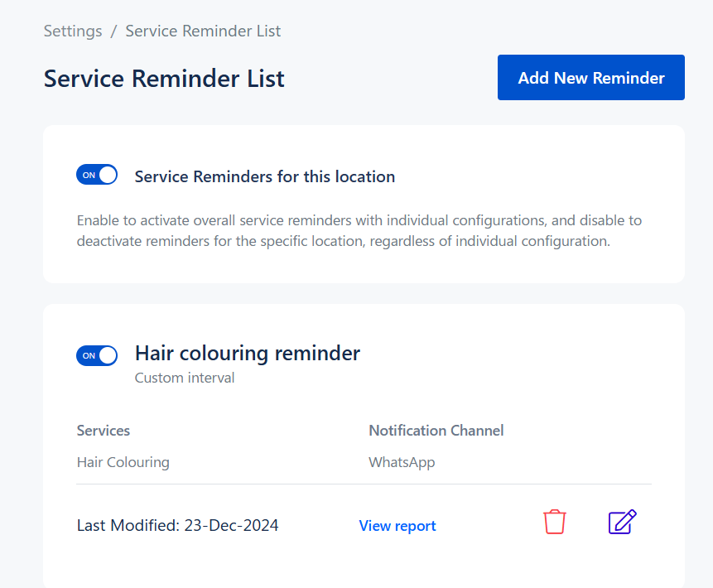
Task: Click the slash separator in the breadcrumb
Action: tap(113, 31)
